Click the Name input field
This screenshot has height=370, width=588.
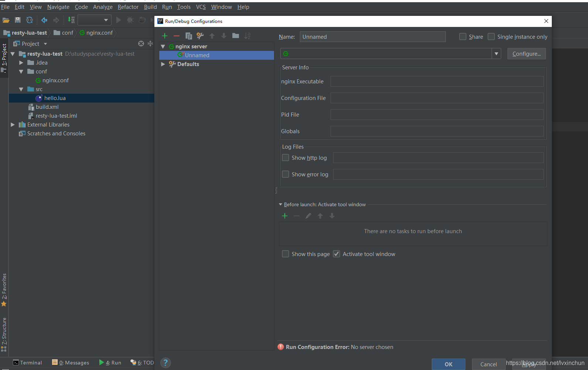pos(373,37)
